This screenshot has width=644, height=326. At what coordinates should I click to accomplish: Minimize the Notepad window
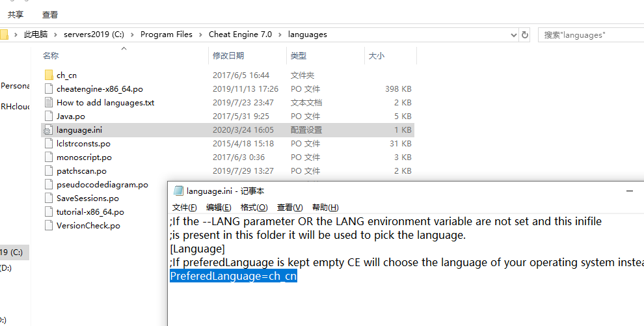[x=629, y=191]
